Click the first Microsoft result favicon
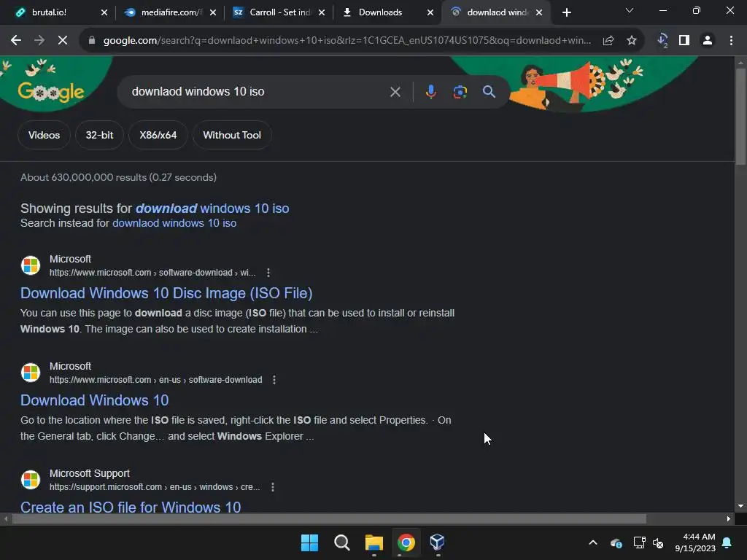The image size is (747, 560). (31, 265)
